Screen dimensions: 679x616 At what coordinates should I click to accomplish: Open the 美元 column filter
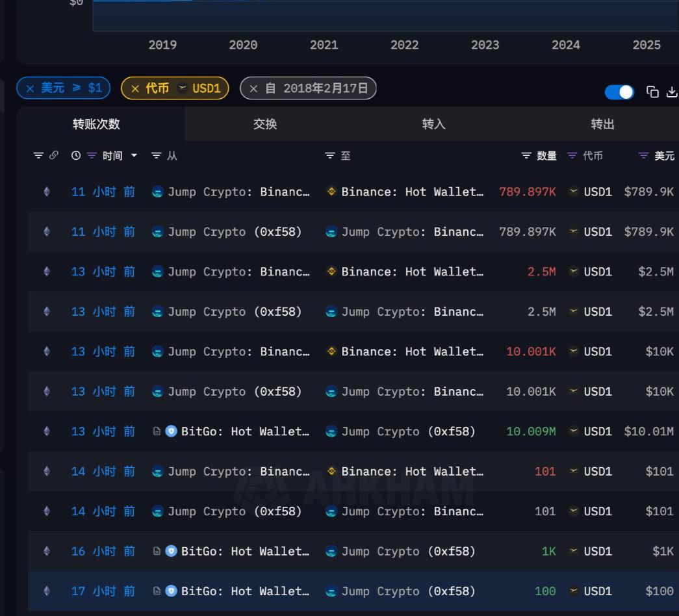(643, 155)
